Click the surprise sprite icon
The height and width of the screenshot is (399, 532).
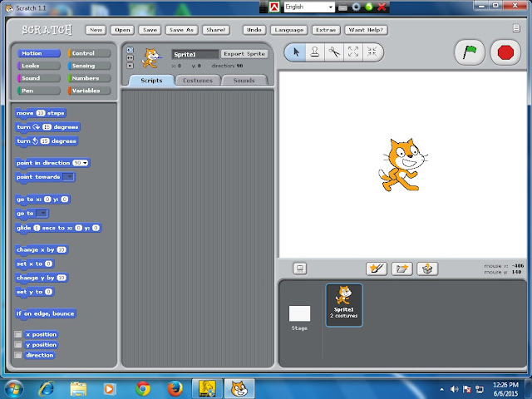(427, 268)
